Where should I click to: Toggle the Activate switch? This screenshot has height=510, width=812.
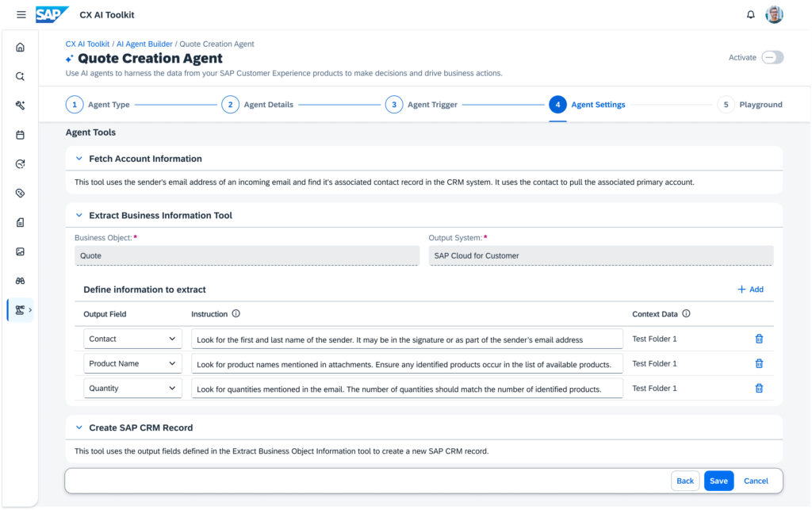point(772,57)
